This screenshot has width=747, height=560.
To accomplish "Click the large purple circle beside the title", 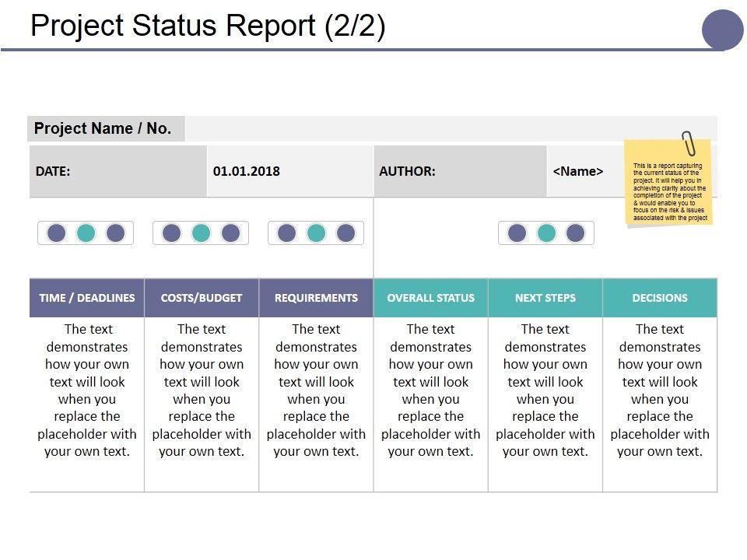I will pos(723,30).
